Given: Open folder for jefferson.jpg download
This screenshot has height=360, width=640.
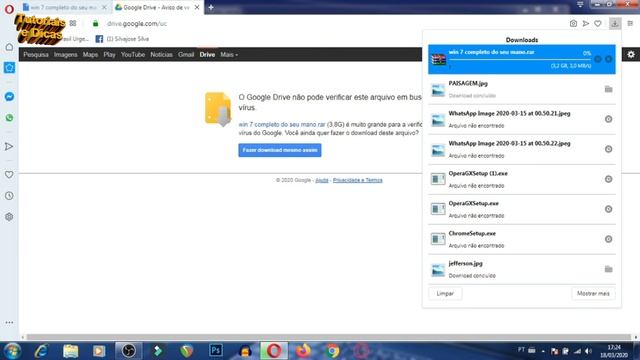Looking at the screenshot, I should (x=608, y=269).
